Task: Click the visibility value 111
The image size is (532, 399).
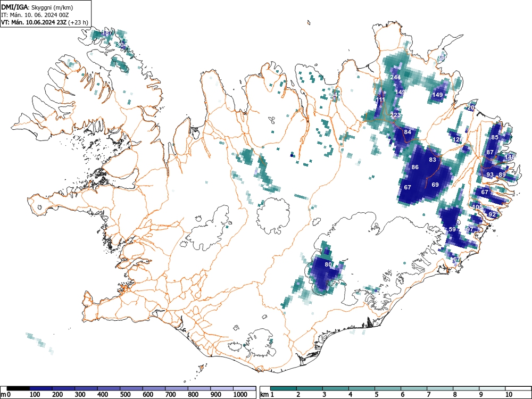Action: (381, 100)
